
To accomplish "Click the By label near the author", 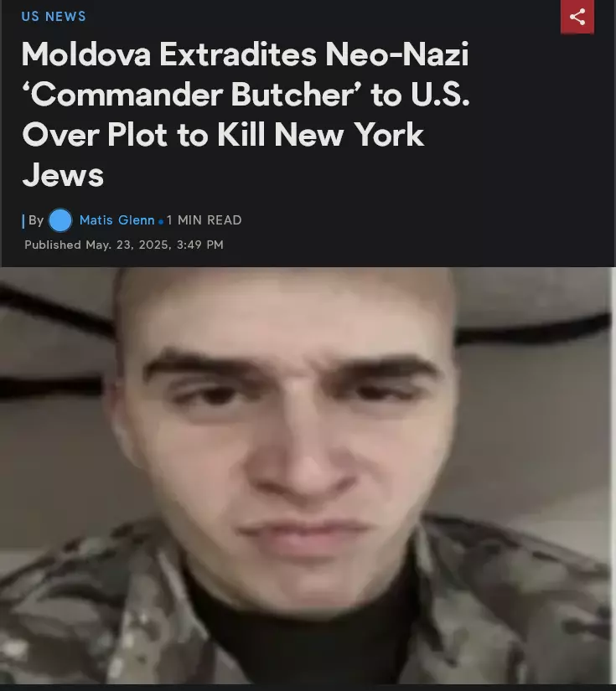I will 36,220.
